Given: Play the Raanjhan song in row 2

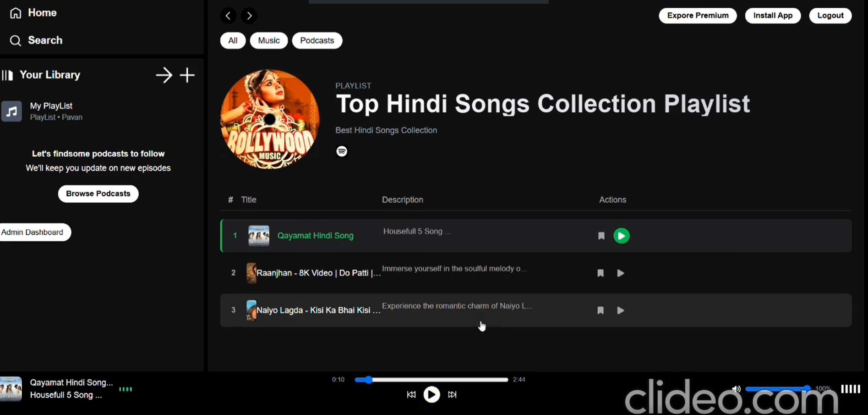Looking at the screenshot, I should point(621,273).
